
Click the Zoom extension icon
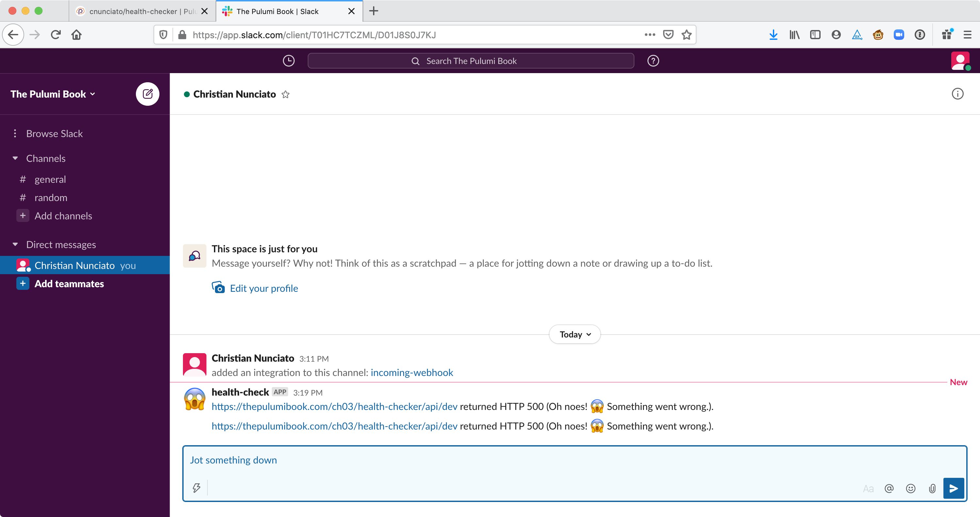pos(899,35)
